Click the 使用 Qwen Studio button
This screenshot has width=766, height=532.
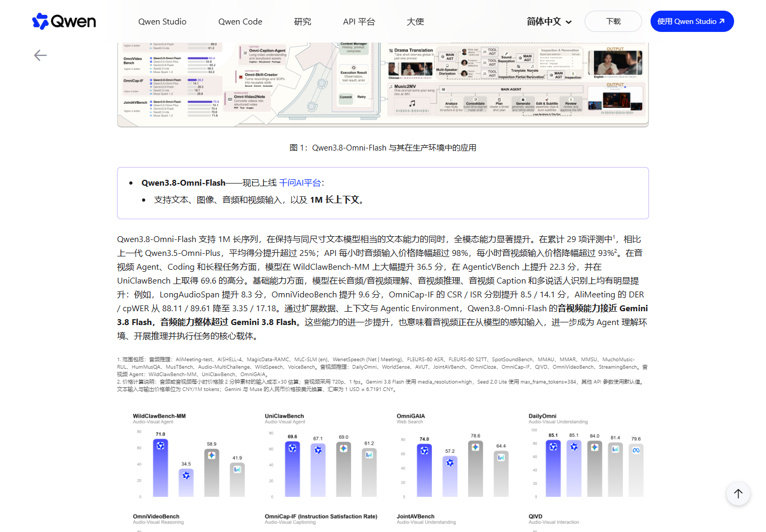(692, 21)
